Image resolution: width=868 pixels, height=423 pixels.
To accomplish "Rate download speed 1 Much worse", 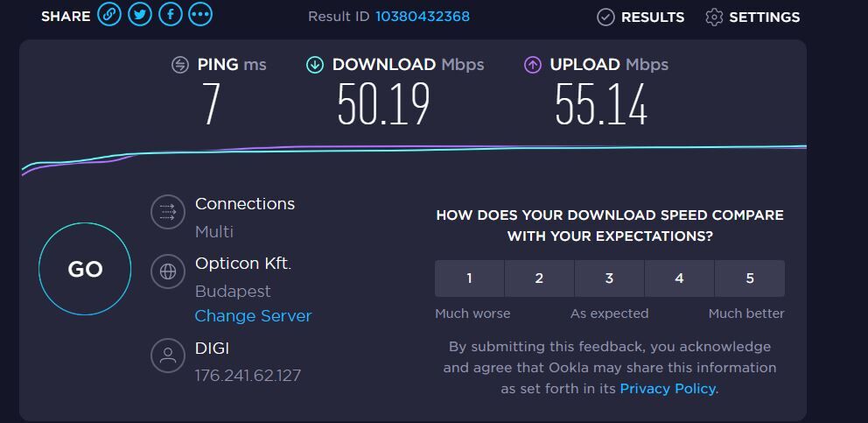I will (469, 278).
